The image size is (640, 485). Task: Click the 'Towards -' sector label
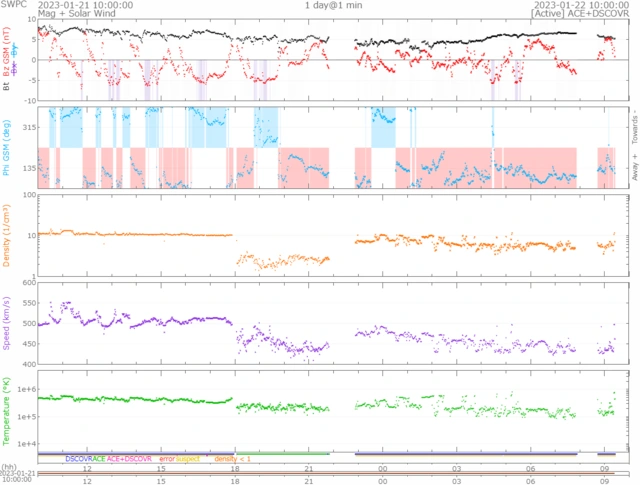[635, 126]
